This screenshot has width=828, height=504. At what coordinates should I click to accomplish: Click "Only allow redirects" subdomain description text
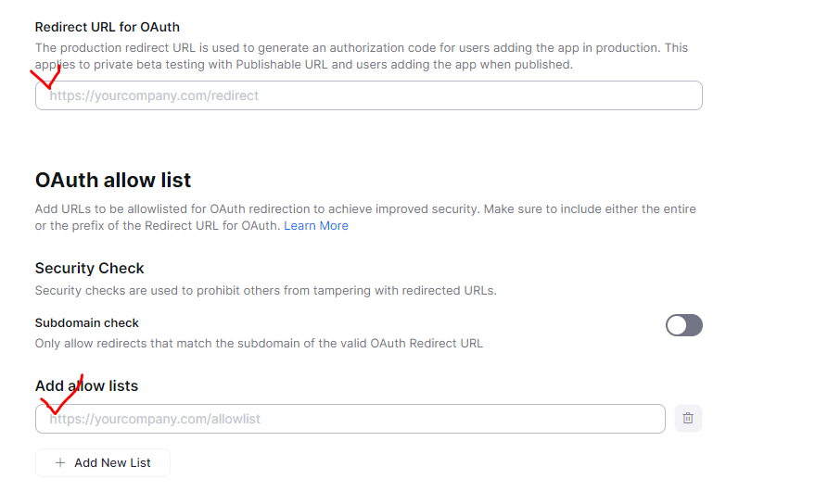tap(259, 343)
